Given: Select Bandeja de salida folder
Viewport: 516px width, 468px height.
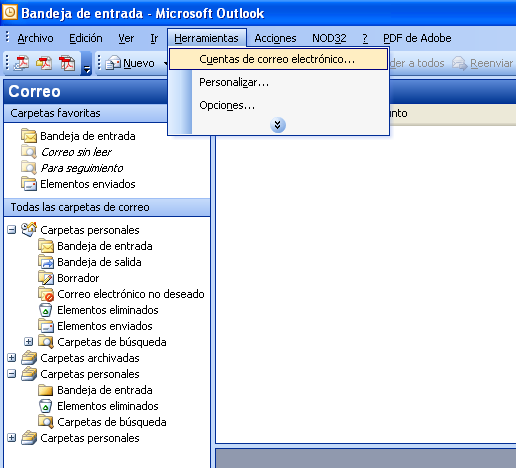Looking at the screenshot, I should click(x=99, y=262).
